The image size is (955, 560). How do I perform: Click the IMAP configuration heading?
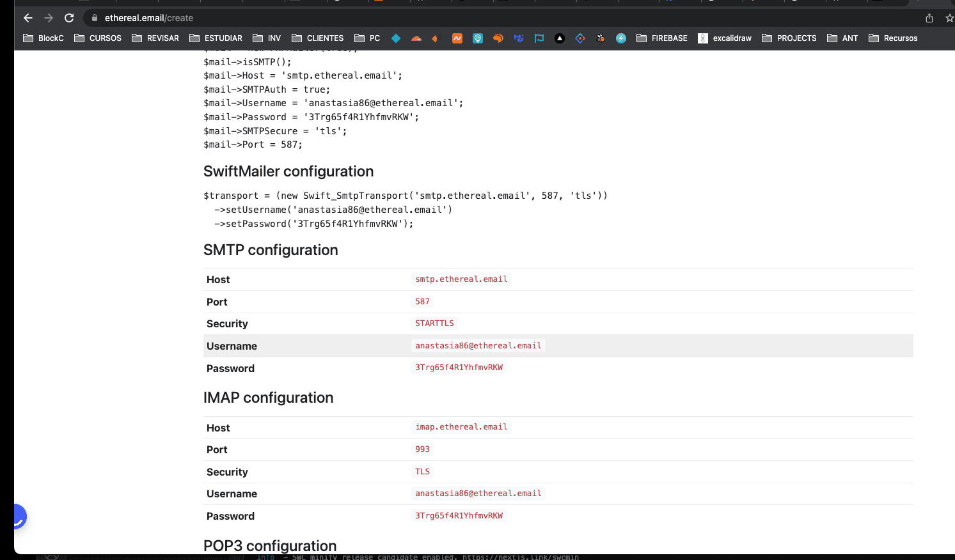coord(268,398)
